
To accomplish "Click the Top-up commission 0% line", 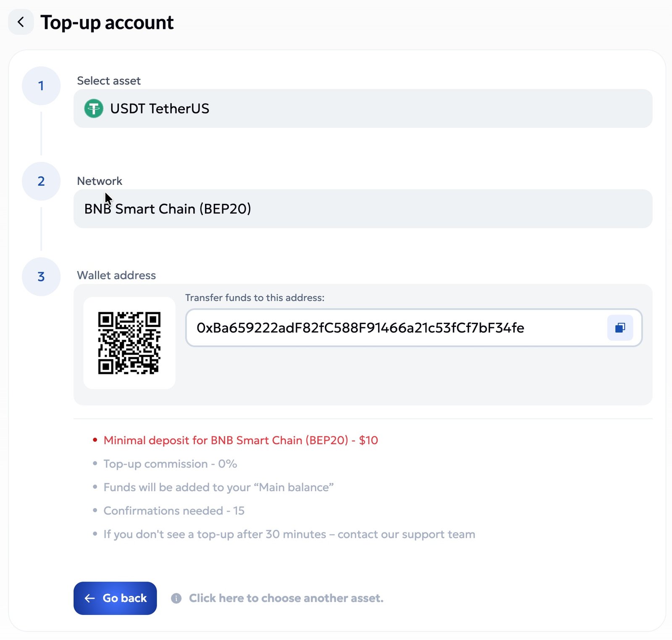I will [170, 464].
